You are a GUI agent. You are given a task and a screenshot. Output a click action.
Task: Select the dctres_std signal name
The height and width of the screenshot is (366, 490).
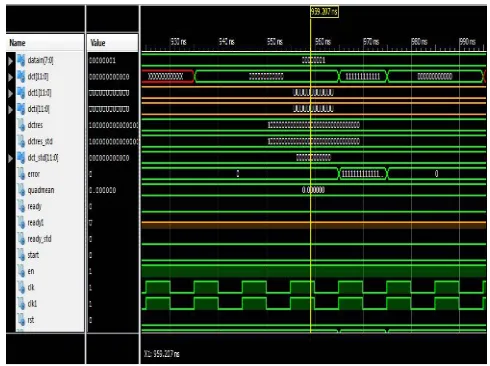40,142
